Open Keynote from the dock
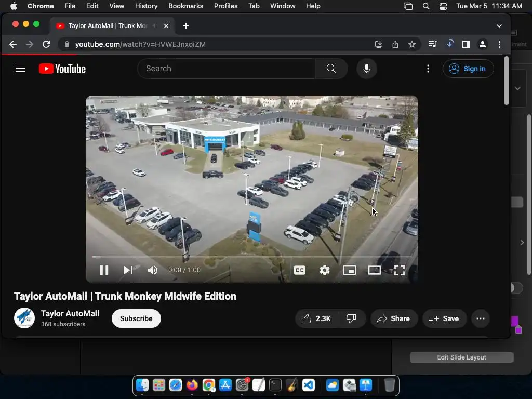The height and width of the screenshot is (399, 532). 365,385
